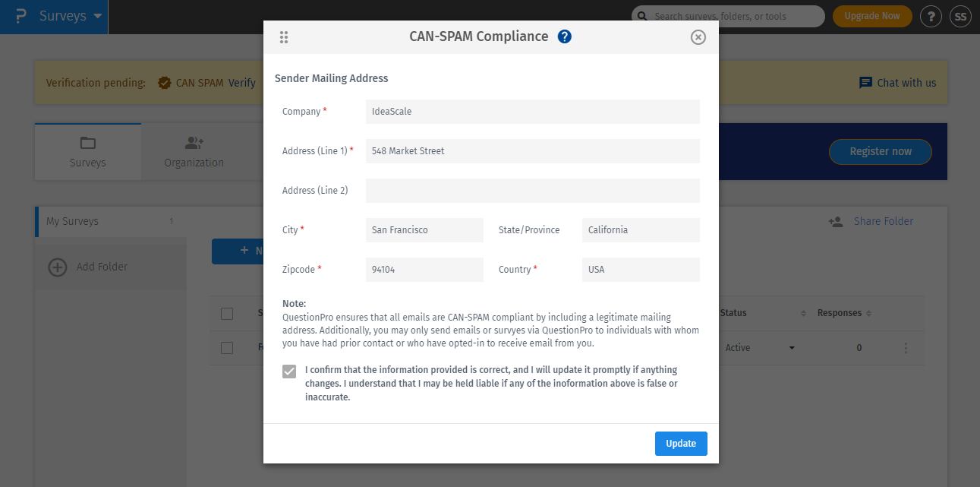Image resolution: width=980 pixels, height=487 pixels.
Task: Click the Add Folder plus icon
Action: pyautogui.click(x=57, y=267)
